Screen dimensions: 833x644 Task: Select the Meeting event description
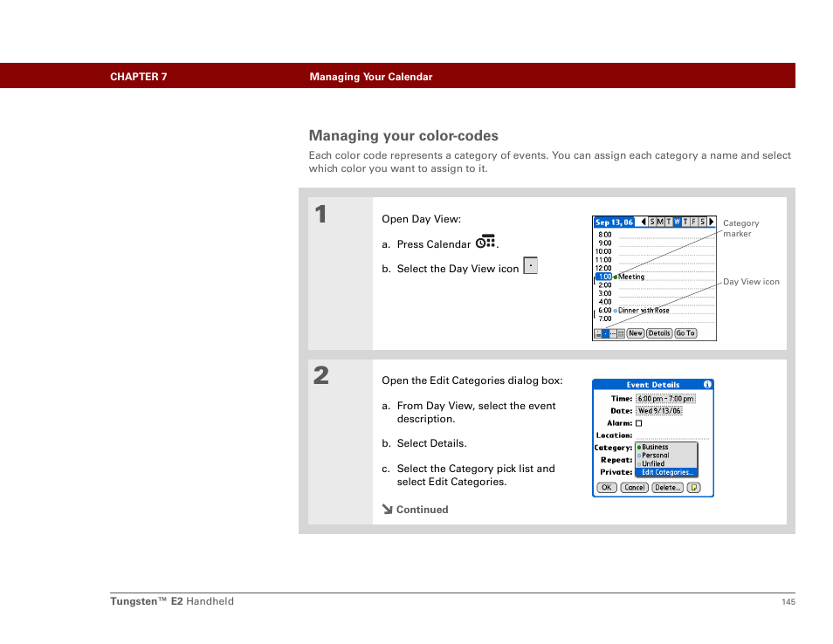point(631,277)
